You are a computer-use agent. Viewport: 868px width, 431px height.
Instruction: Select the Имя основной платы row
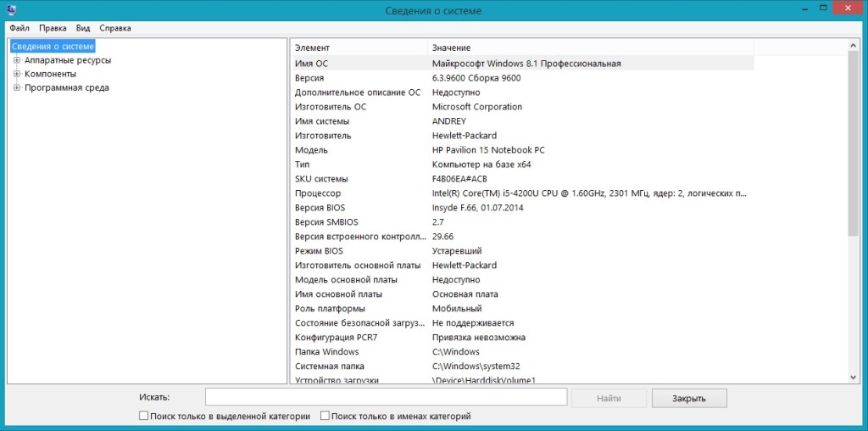tap(522, 294)
